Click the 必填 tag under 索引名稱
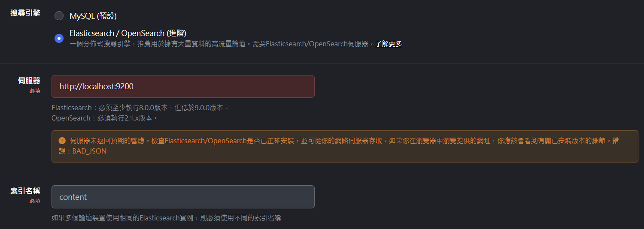This screenshot has width=644, height=229. tap(35, 201)
